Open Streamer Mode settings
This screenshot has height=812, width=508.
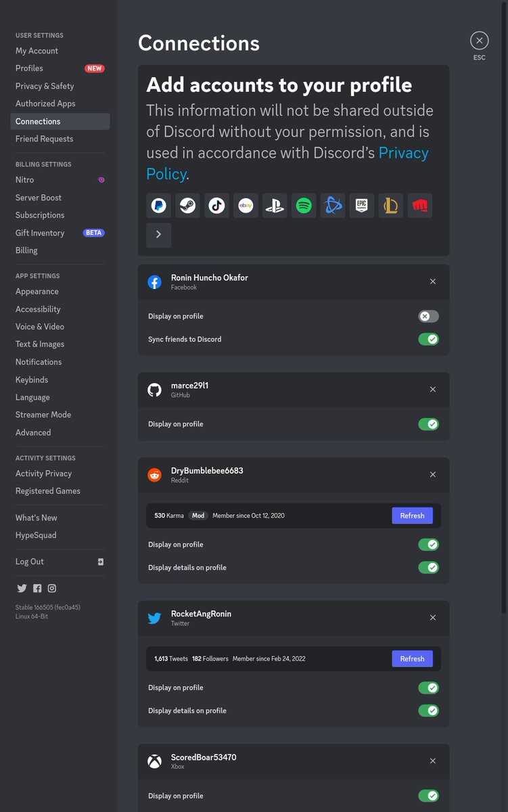click(x=60, y=415)
